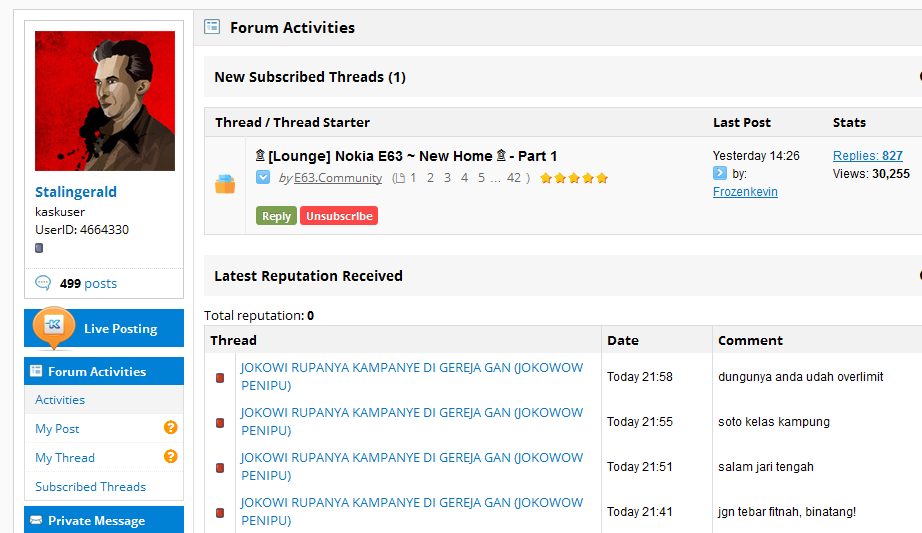This screenshot has height=533, width=922.
Task: Open the 499 posts link
Action: pos(88,284)
